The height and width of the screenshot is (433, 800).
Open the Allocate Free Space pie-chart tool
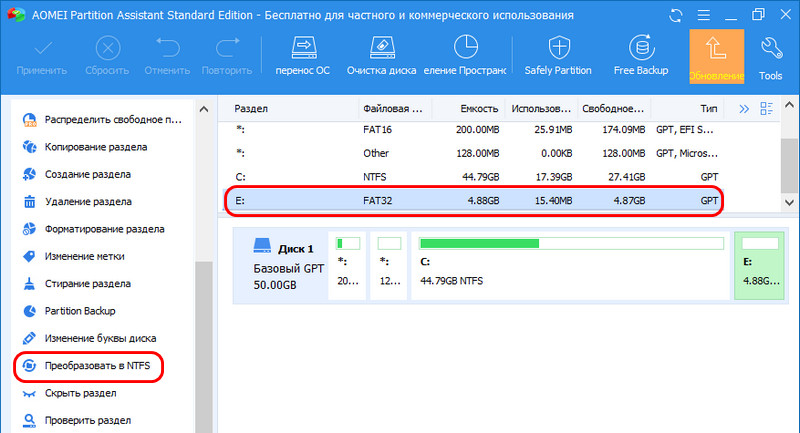point(465,56)
